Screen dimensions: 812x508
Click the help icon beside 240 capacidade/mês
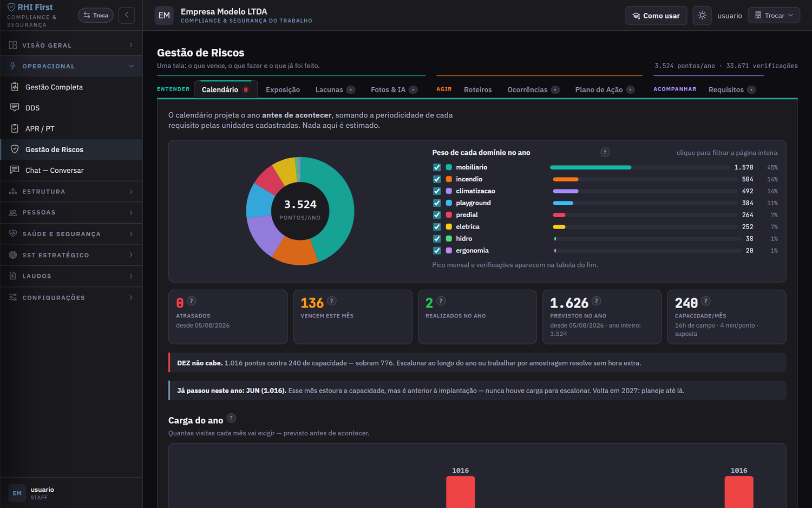(706, 301)
